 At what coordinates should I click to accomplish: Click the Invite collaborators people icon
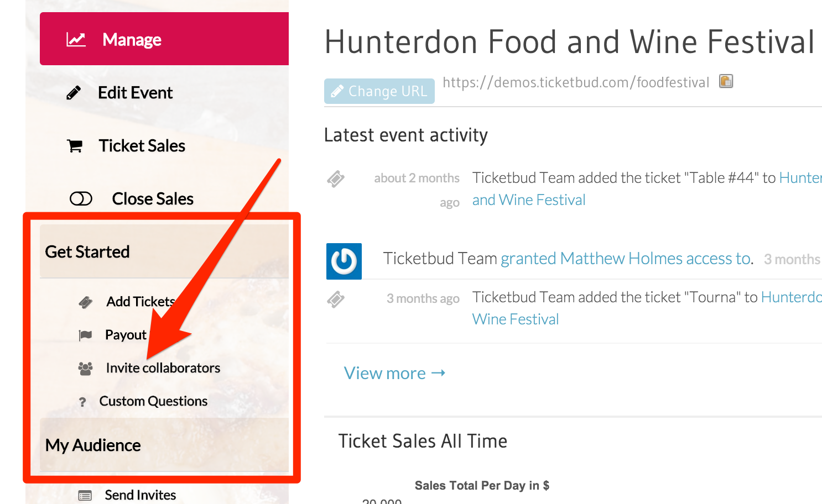[x=85, y=369]
